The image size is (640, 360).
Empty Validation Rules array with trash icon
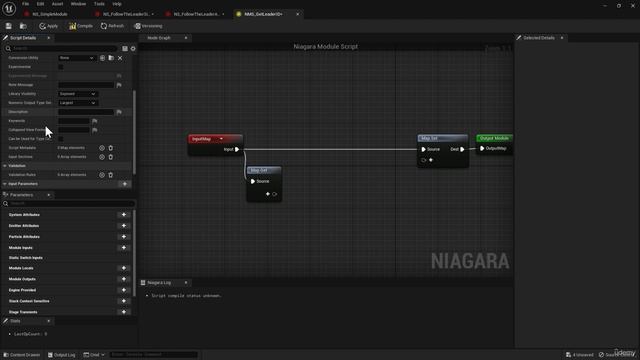coord(111,175)
